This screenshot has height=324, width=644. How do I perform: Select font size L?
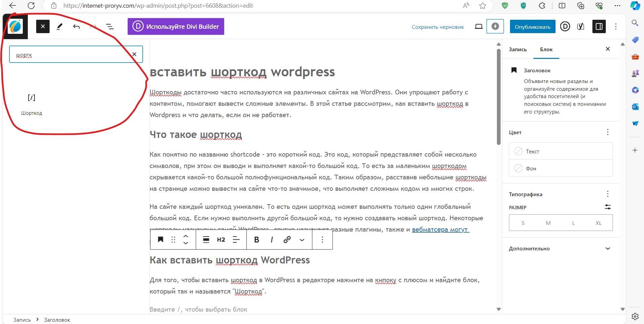coord(573,223)
